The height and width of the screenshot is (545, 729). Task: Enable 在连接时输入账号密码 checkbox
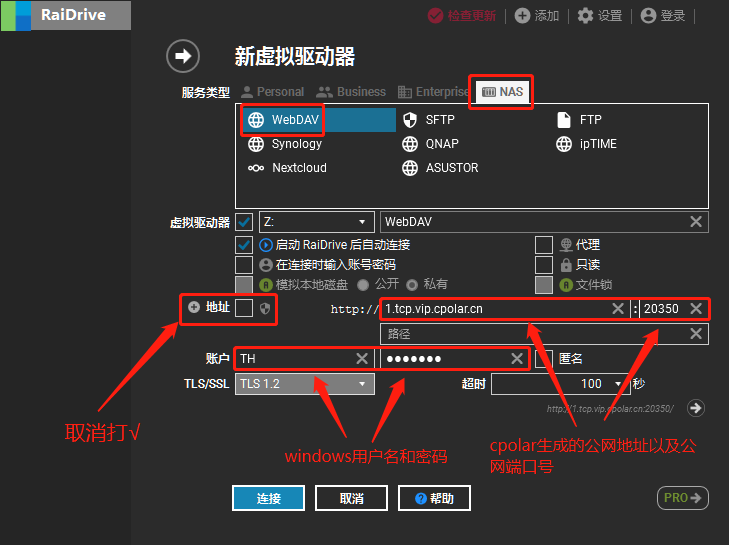click(244, 265)
